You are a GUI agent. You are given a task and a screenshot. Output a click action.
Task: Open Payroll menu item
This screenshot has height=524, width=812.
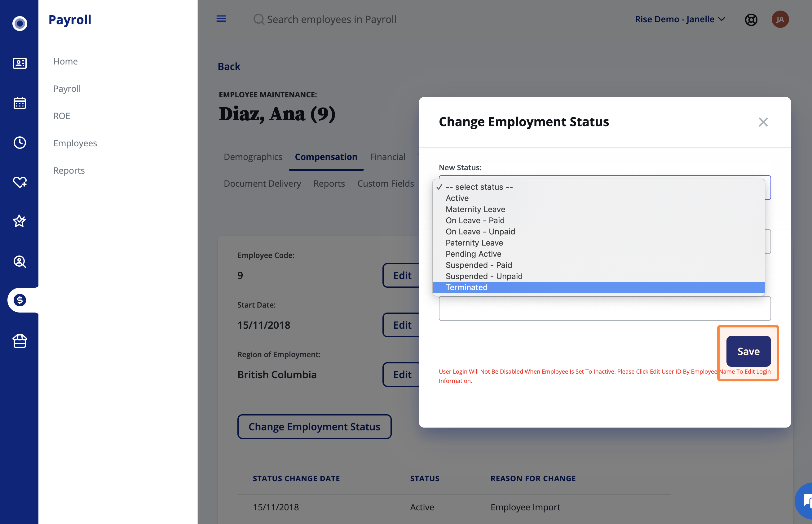coord(67,88)
